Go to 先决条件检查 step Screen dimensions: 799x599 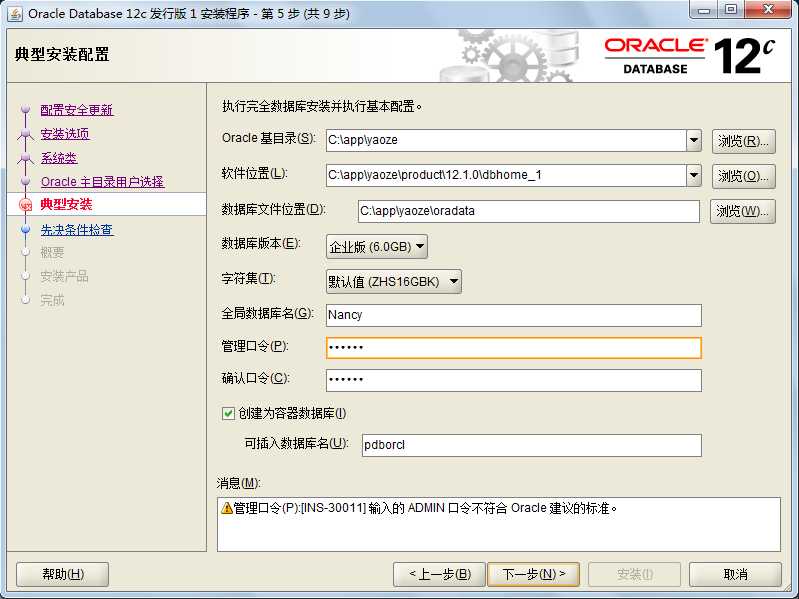pos(76,229)
